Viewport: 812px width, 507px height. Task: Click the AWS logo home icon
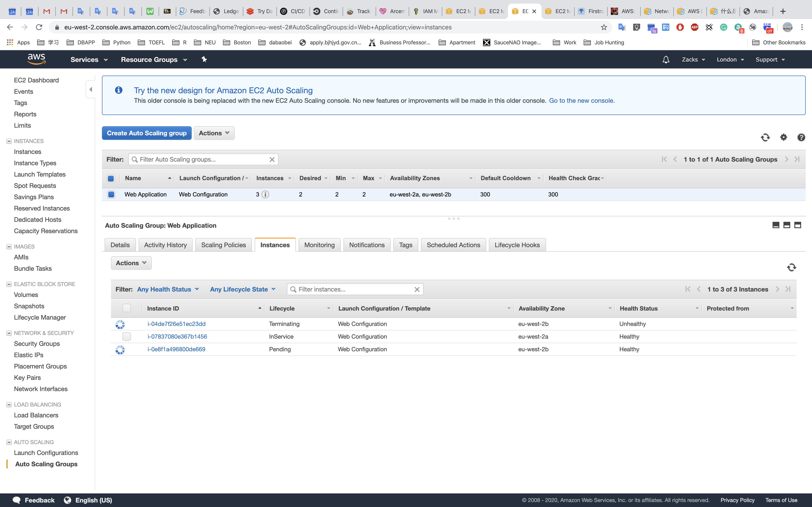[36, 59]
